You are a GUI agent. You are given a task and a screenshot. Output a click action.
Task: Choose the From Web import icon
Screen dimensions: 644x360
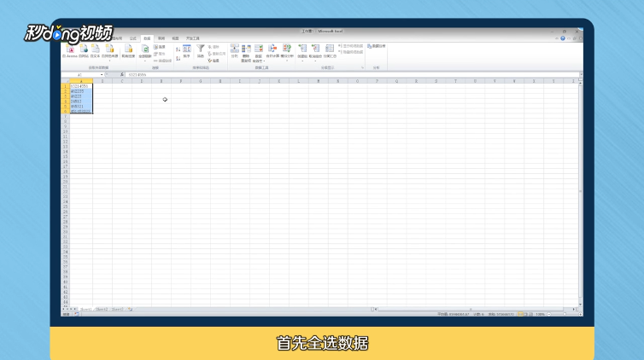pos(84,51)
